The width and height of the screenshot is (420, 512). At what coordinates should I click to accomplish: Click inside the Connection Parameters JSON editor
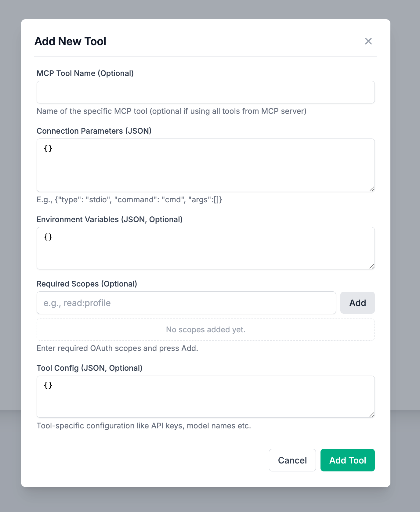point(205,165)
